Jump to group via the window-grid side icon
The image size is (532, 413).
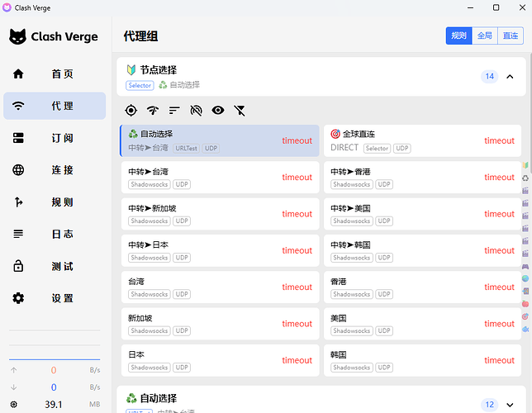[525, 292]
